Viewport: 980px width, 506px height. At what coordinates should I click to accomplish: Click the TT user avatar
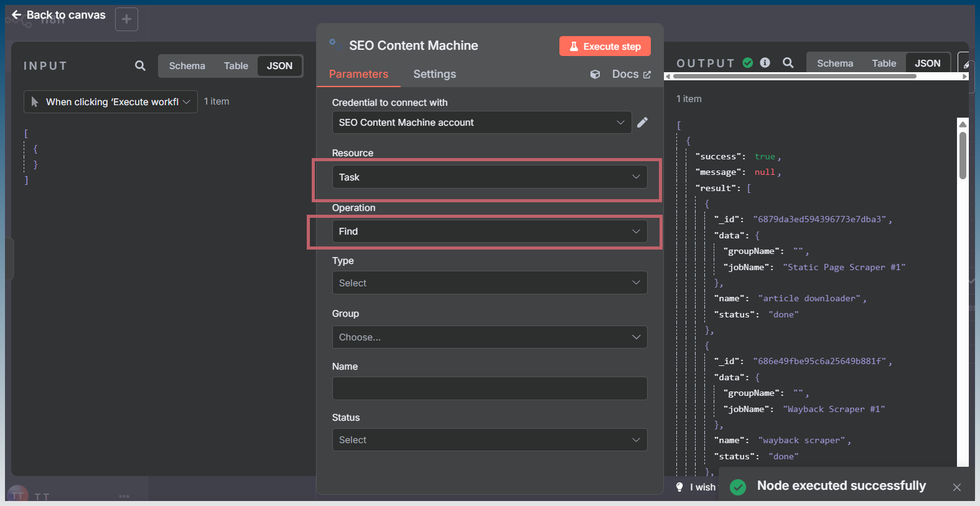point(18,495)
